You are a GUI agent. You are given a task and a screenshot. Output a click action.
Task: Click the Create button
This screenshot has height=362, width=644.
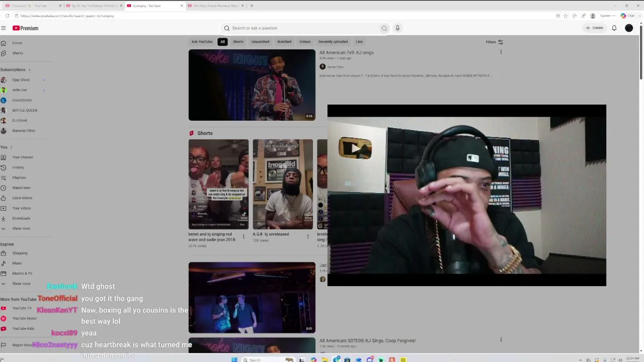tap(594, 28)
